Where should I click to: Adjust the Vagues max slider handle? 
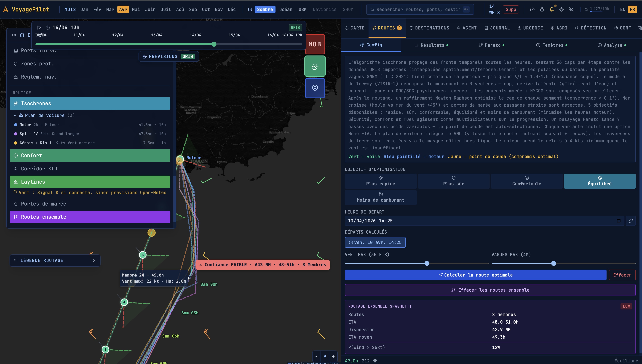click(x=554, y=263)
